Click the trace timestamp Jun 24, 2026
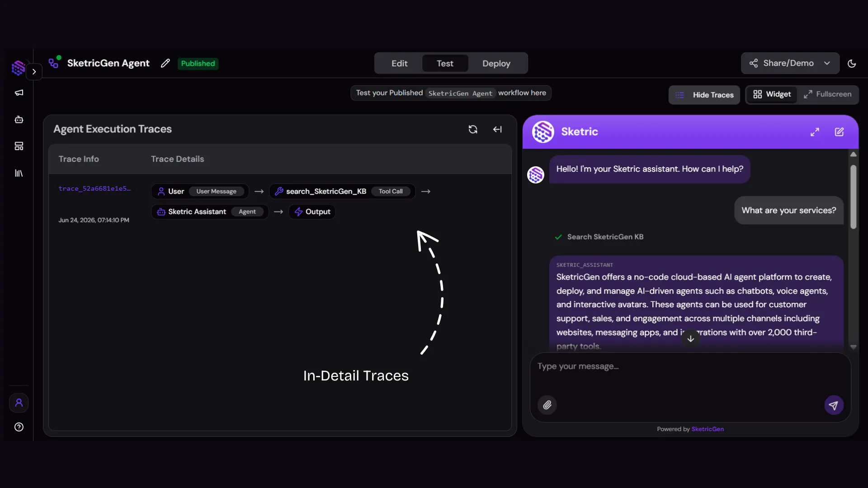This screenshot has height=488, width=868. (x=94, y=220)
